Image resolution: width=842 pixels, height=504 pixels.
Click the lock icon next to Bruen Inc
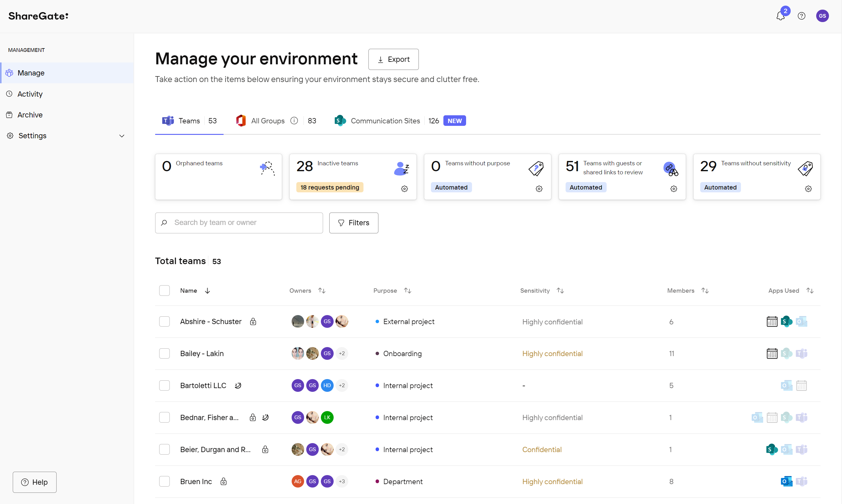(223, 481)
